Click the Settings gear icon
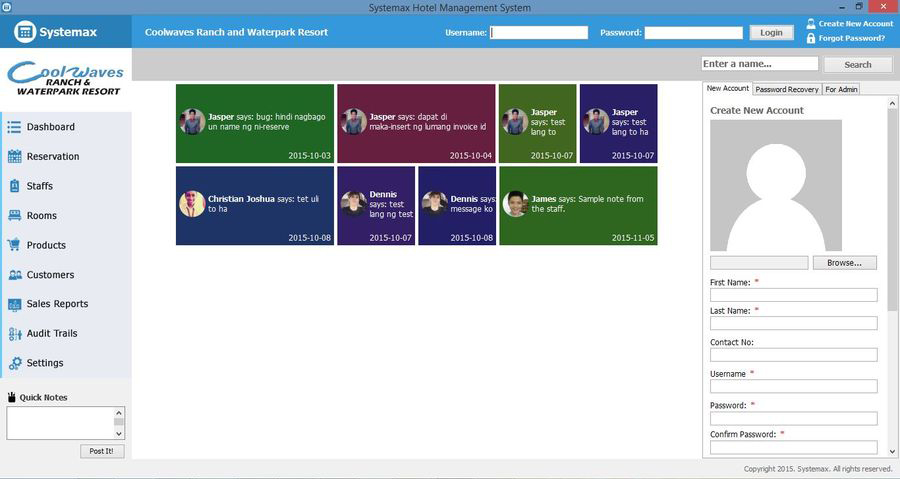Viewport: 900px width, 479px height. 14,363
